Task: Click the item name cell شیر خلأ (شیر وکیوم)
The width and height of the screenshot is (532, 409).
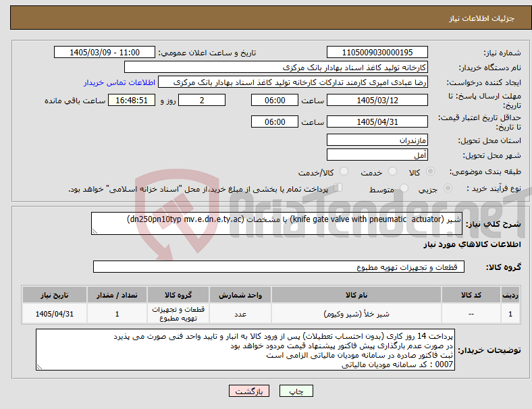Action: (356, 314)
